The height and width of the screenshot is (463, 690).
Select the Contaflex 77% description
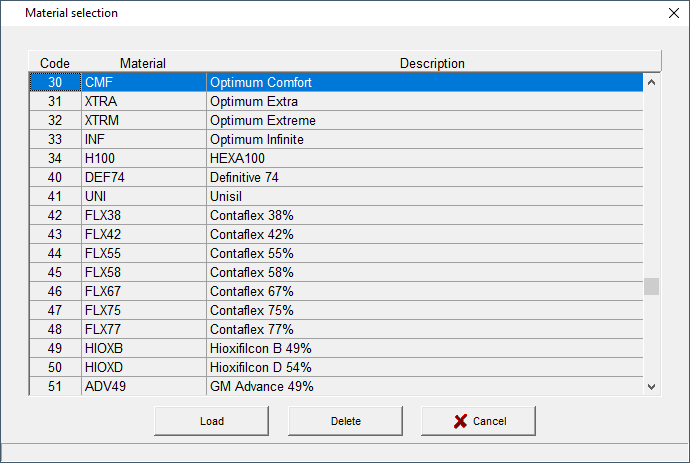pyautogui.click(x=425, y=329)
